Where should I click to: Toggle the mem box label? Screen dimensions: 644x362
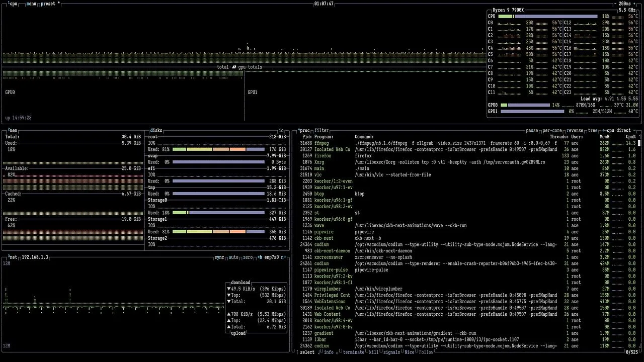(x=13, y=130)
